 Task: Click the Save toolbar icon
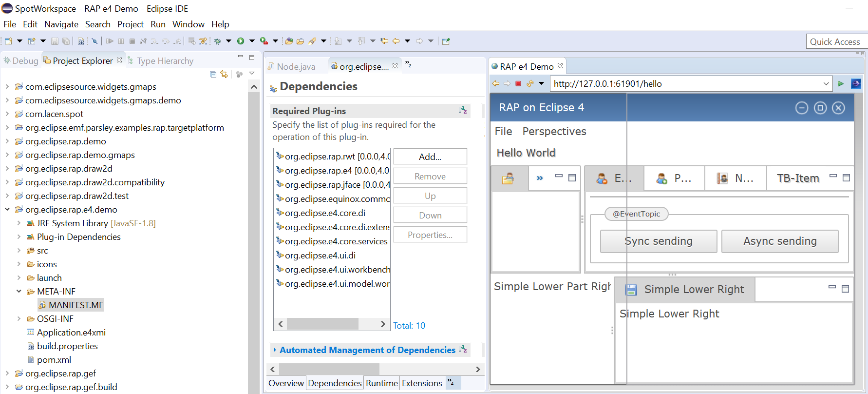click(55, 41)
